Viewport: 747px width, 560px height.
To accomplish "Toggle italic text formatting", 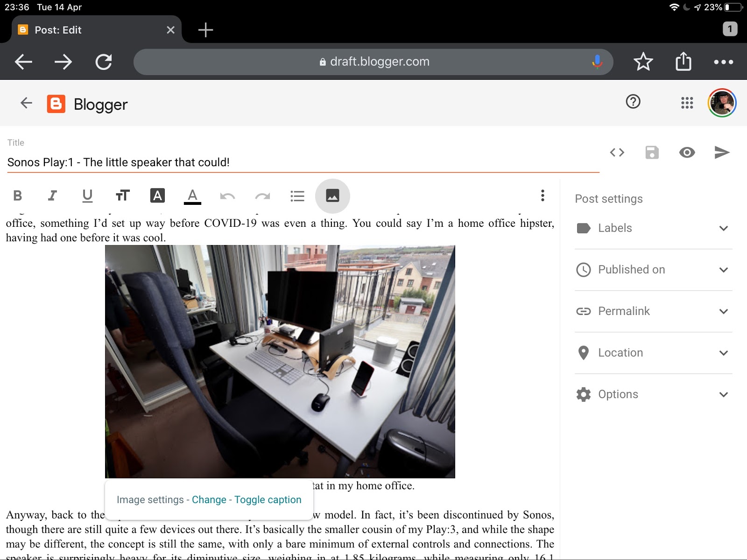I will click(x=52, y=196).
